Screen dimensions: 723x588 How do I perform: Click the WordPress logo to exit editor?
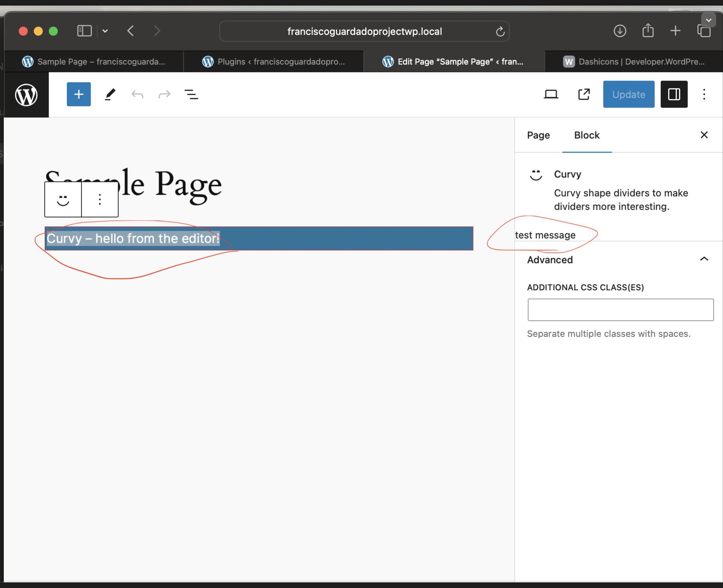[x=26, y=95]
